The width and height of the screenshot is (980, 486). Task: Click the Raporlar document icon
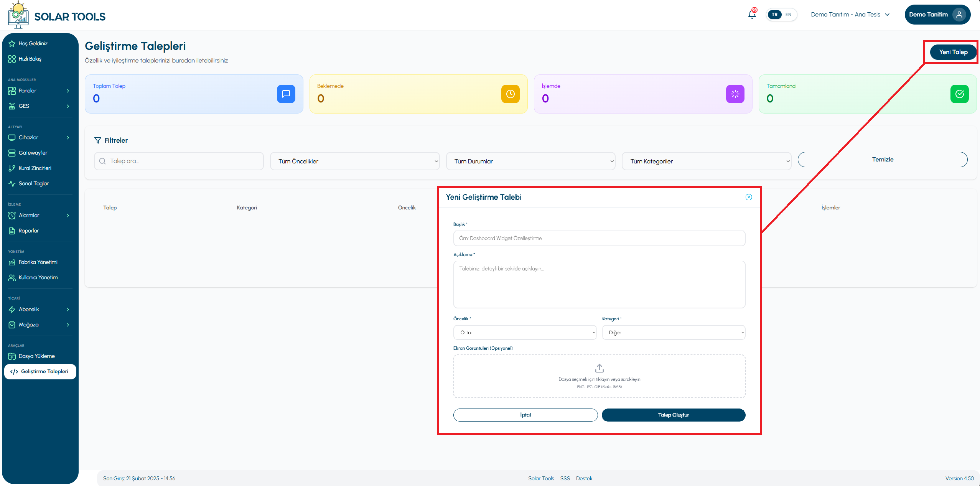[x=12, y=231]
